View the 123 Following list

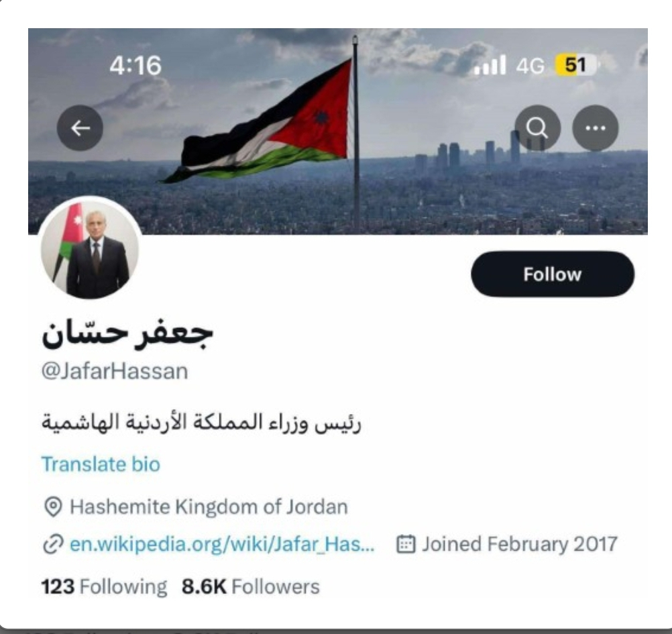[104, 586]
